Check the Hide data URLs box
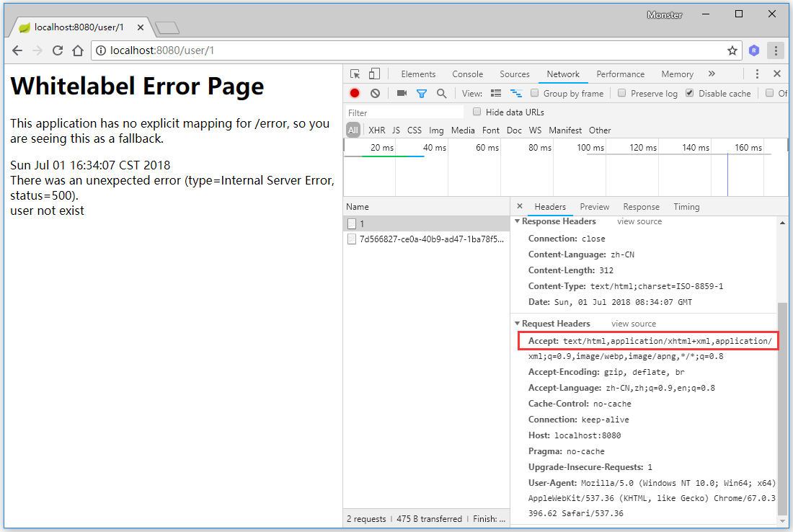 click(477, 112)
